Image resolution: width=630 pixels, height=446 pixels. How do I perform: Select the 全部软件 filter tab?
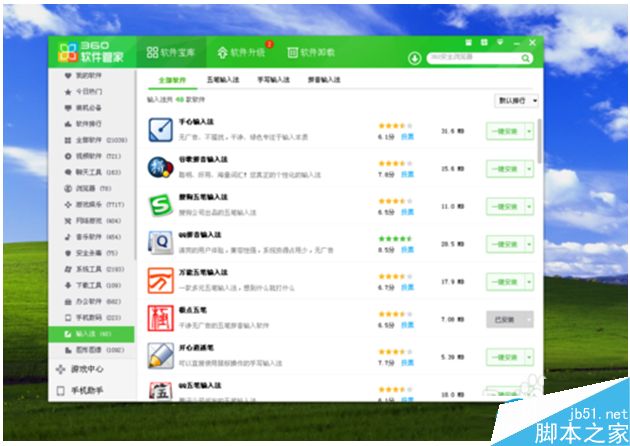click(x=172, y=80)
